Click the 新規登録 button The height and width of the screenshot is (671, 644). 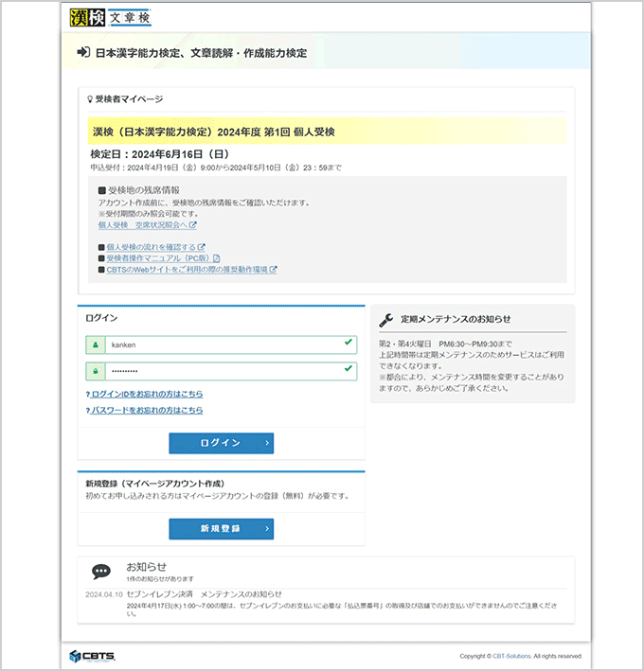point(222,529)
